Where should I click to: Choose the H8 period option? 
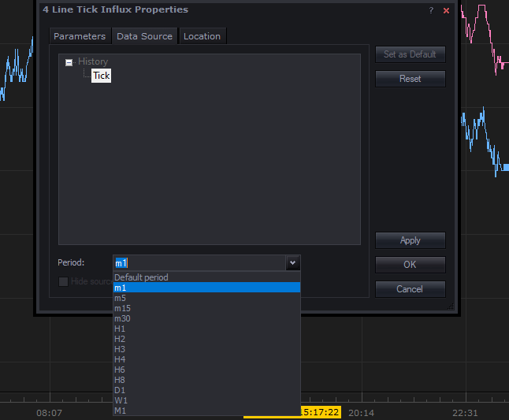coord(206,380)
